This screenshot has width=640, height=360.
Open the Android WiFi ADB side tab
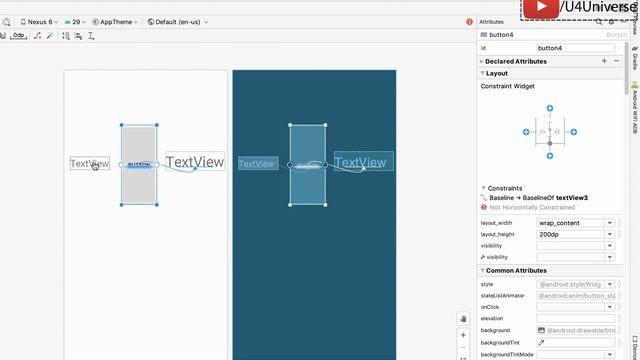(635, 108)
